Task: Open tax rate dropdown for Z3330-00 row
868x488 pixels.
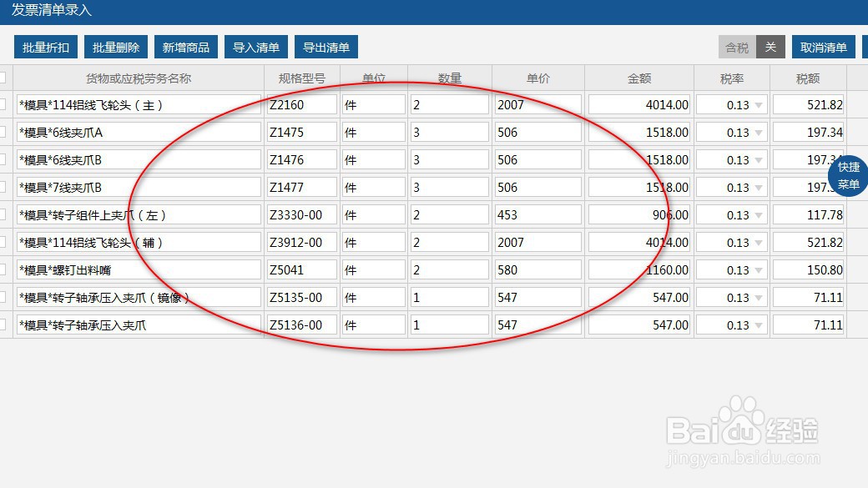Action: (759, 215)
